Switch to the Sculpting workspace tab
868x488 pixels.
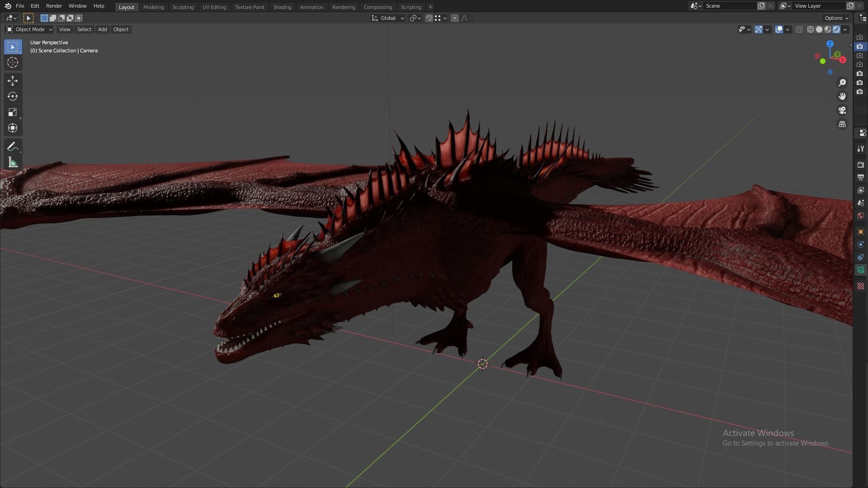pos(183,7)
